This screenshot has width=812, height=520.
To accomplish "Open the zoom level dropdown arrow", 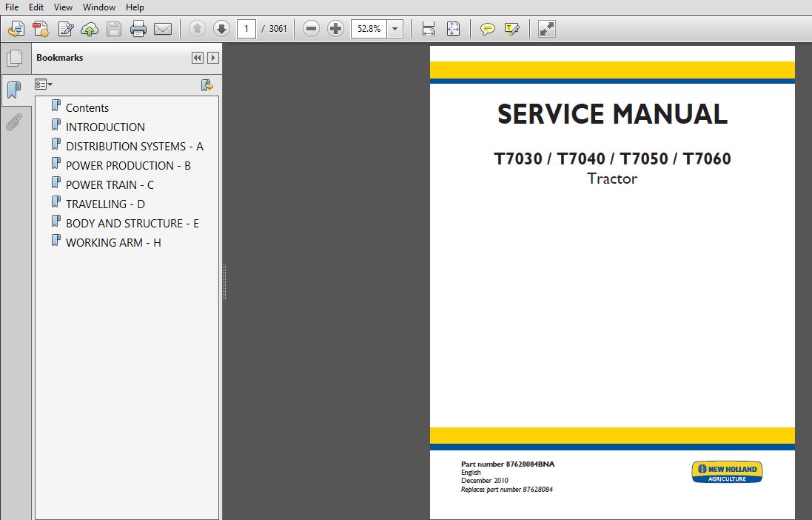I will pos(395,28).
